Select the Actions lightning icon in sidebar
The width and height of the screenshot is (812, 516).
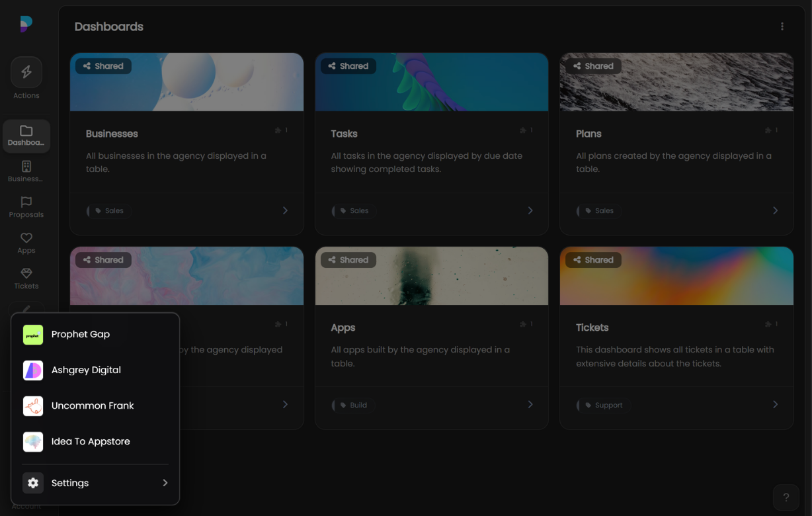[x=26, y=71]
